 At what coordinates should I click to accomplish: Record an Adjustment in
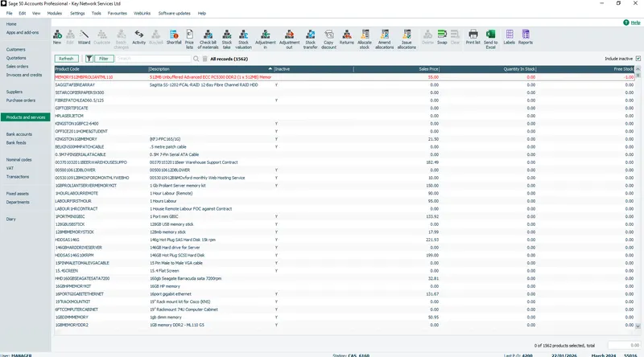pyautogui.click(x=266, y=39)
